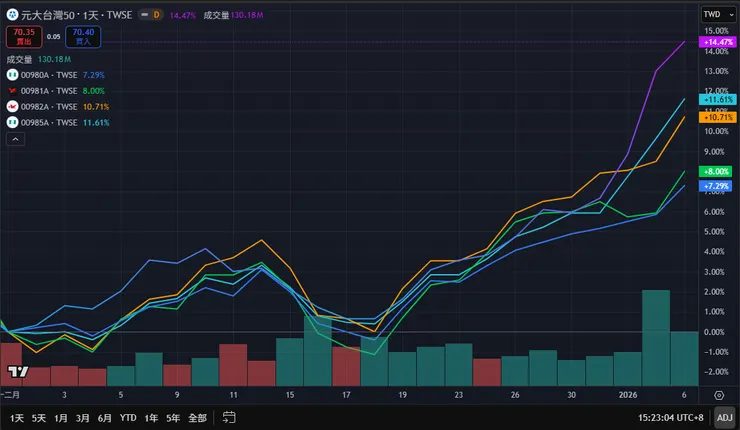Click the +8.00% green price label
This screenshot has width=740, height=430.
tap(716, 171)
